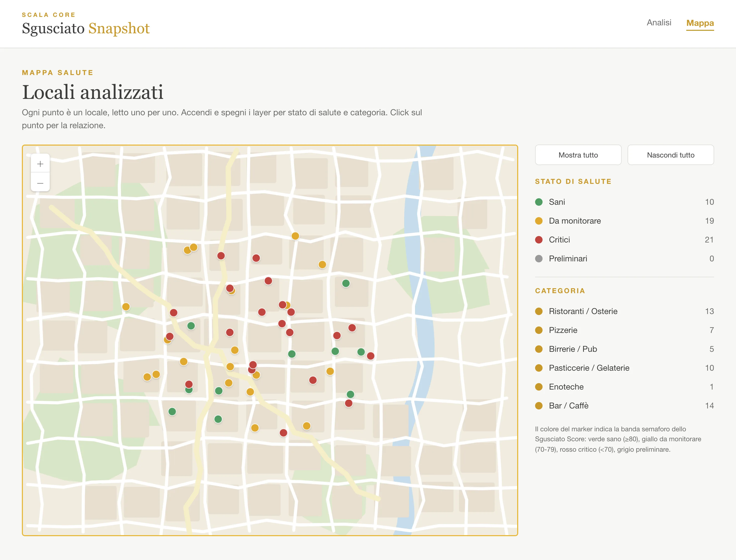Click the Locali analizzati heading
736x560 pixels.
92,92
